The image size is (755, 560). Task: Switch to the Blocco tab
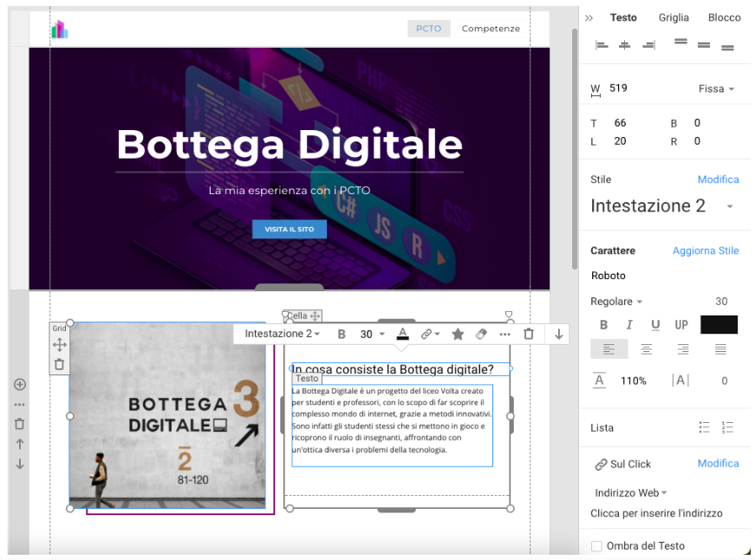724,18
